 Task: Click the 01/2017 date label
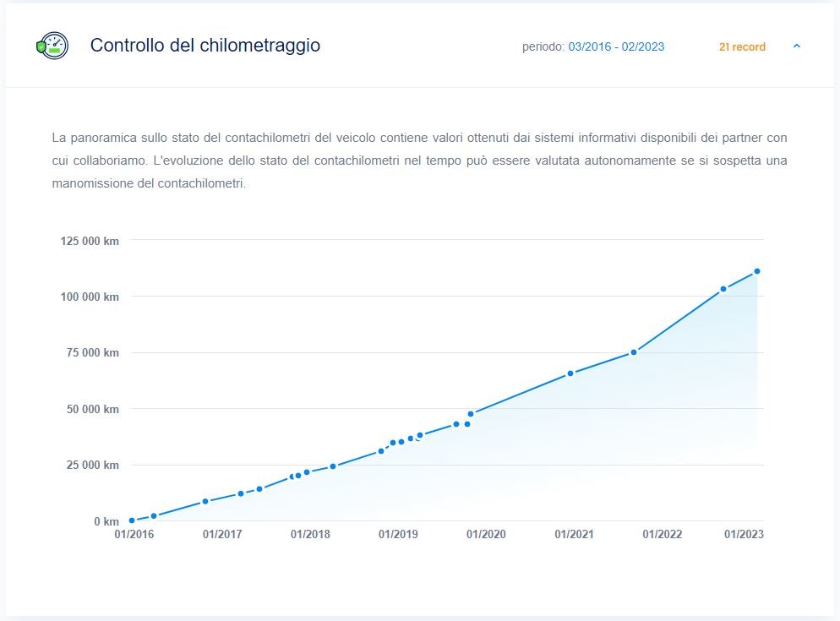click(222, 534)
